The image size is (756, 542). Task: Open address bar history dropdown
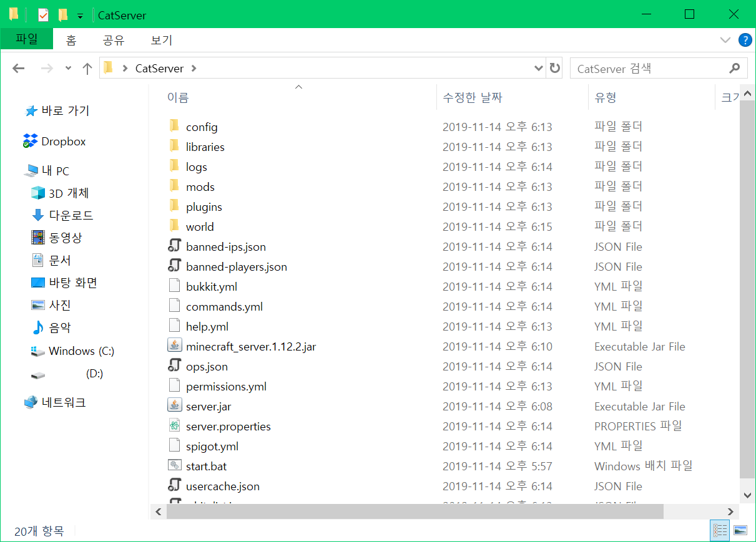coord(539,68)
